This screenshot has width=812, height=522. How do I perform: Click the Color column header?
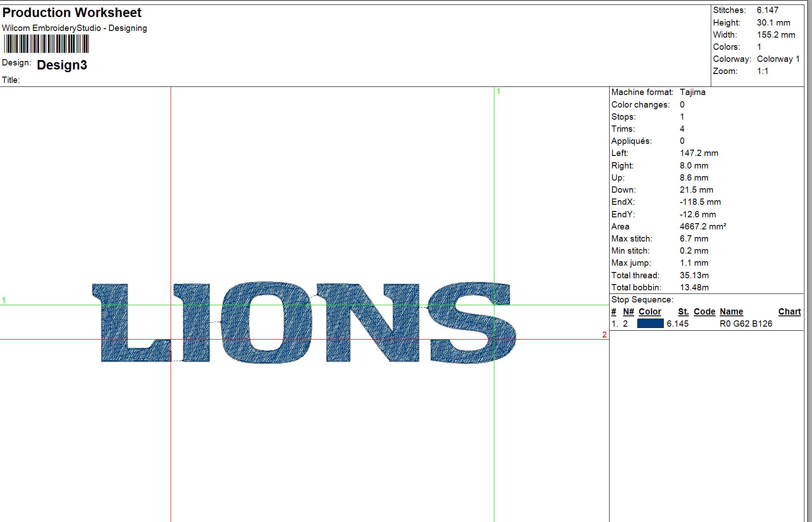(650, 311)
